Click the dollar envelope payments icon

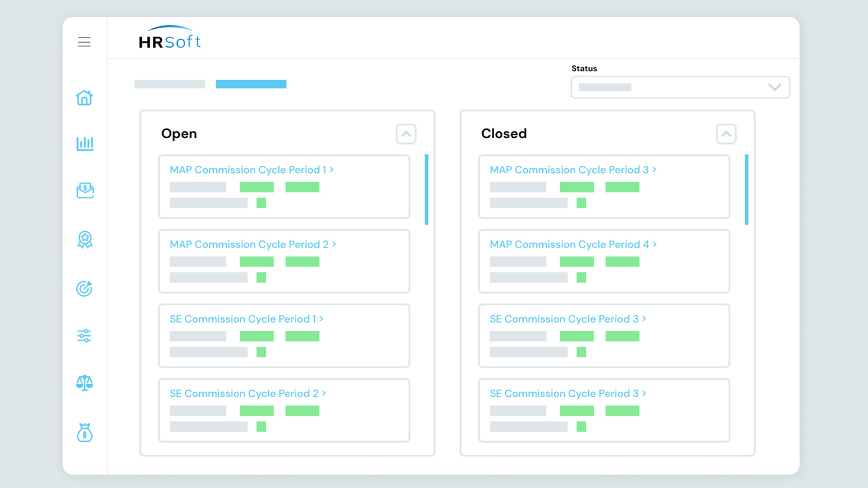click(x=84, y=190)
